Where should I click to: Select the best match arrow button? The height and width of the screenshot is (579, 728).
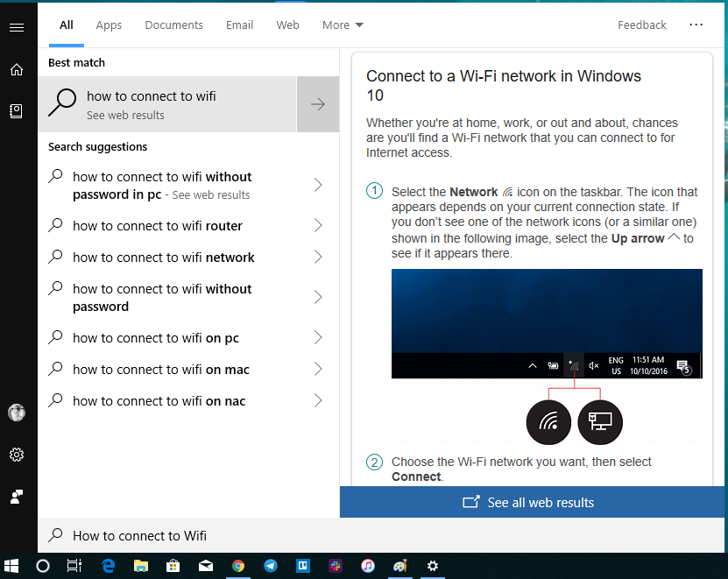tap(318, 103)
